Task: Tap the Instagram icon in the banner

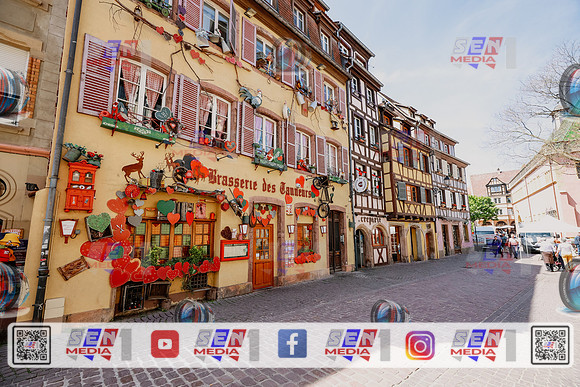Action: point(420,345)
